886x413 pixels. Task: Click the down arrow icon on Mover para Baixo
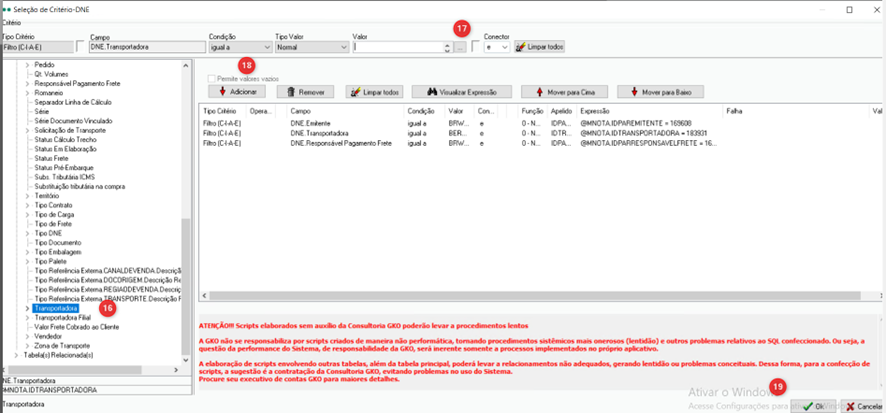tap(634, 92)
